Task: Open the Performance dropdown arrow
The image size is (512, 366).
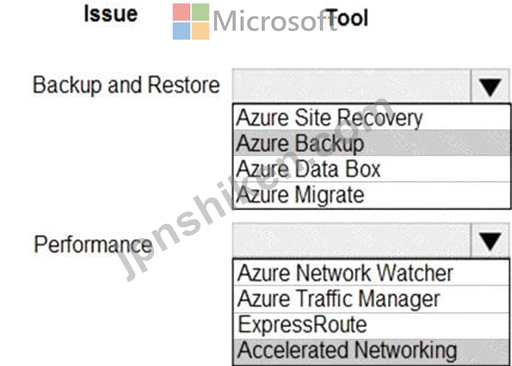Action: tap(490, 241)
